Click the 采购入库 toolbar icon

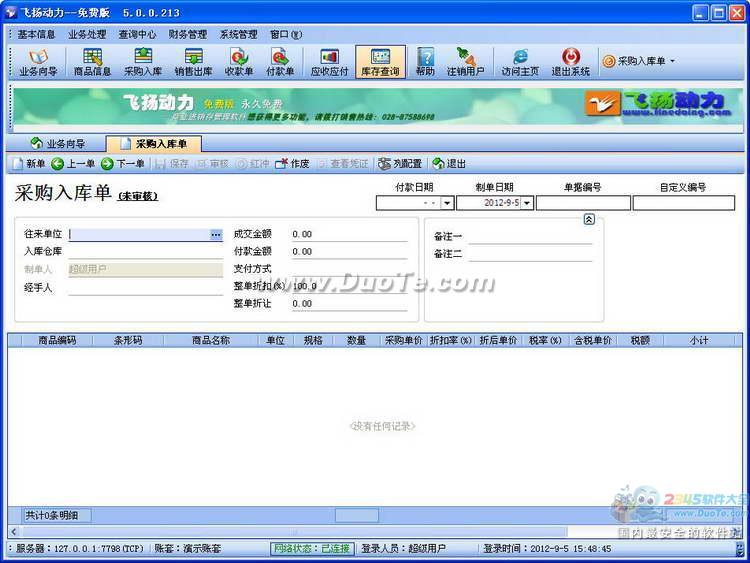[x=143, y=62]
